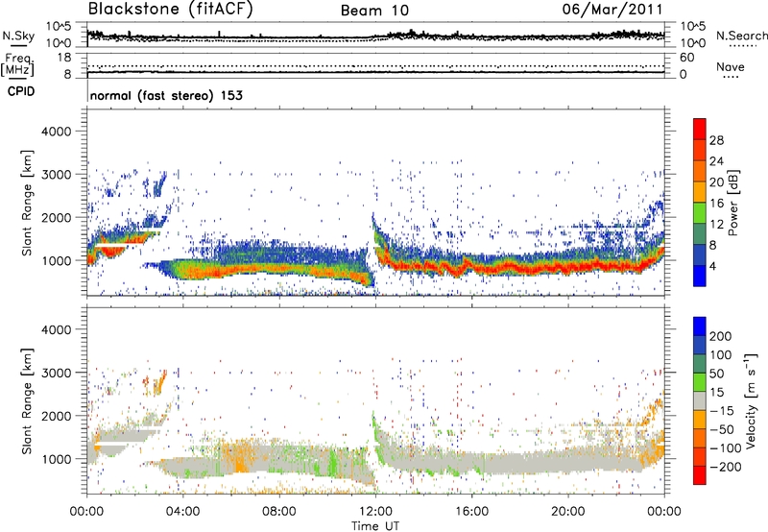Click the -200 value on velocity scale
The image size is (768, 532).
[x=726, y=467]
